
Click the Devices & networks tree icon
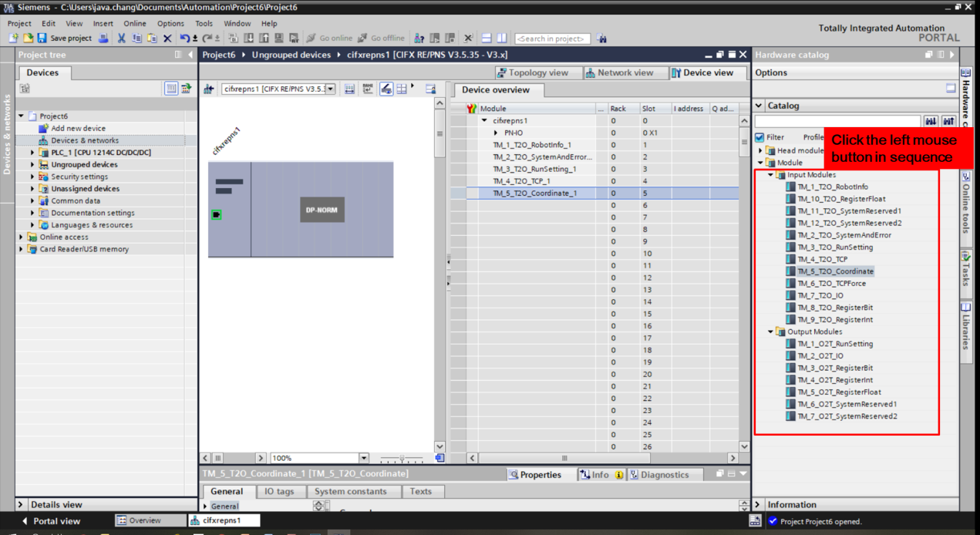(44, 140)
